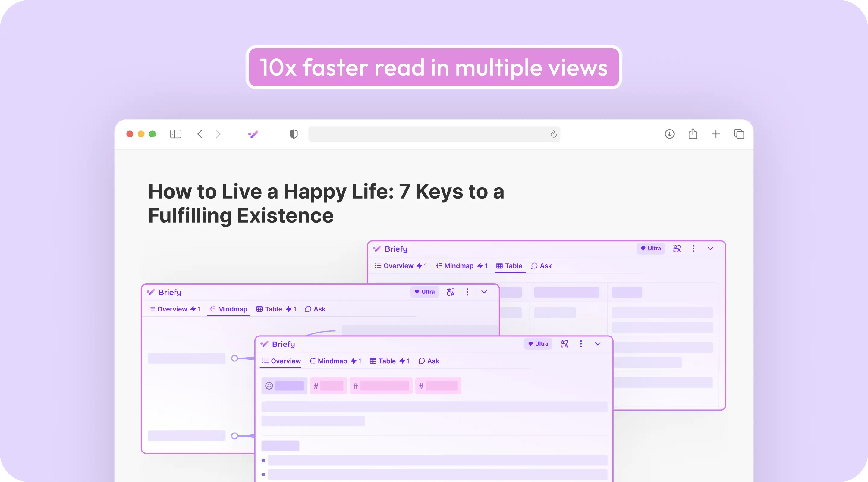Open Ask tab in Table panel
868x482 pixels.
541,266
